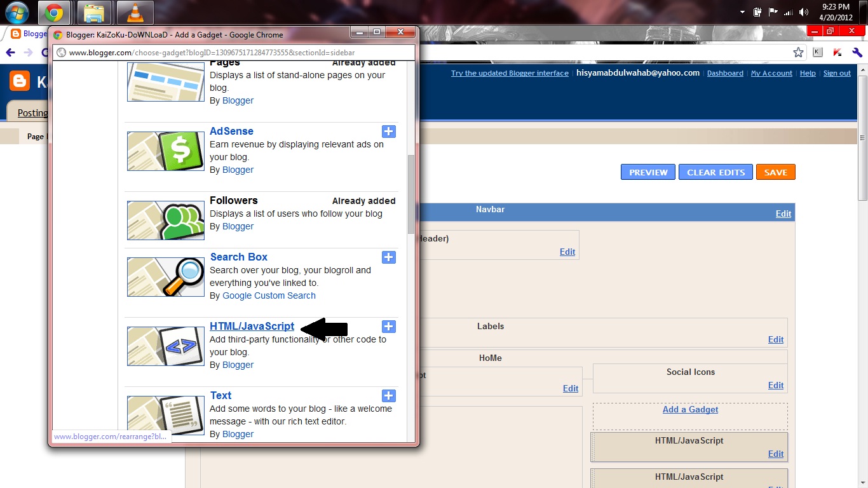Click the Add a Gadget link in the sidebar
This screenshot has width=868, height=488.
pos(690,410)
